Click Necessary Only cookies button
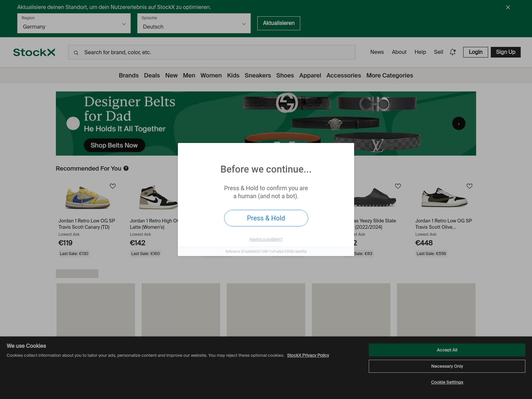Screen dimensions: 532x399 447,366
